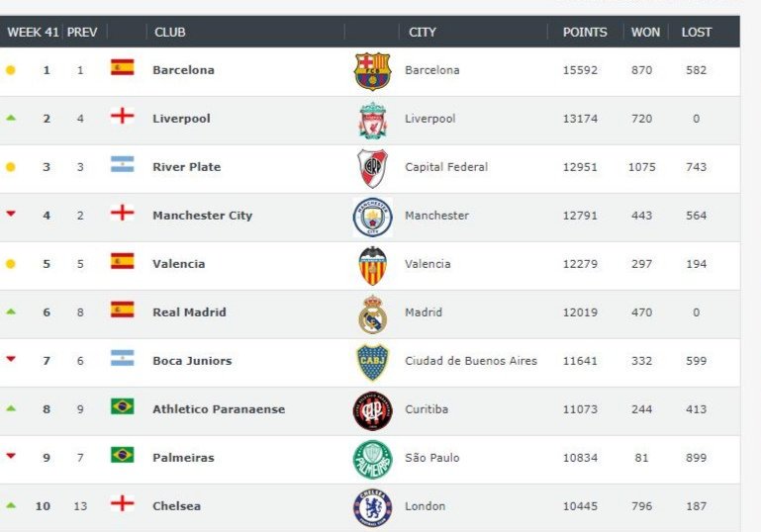Click the CLUB column header

tap(170, 32)
